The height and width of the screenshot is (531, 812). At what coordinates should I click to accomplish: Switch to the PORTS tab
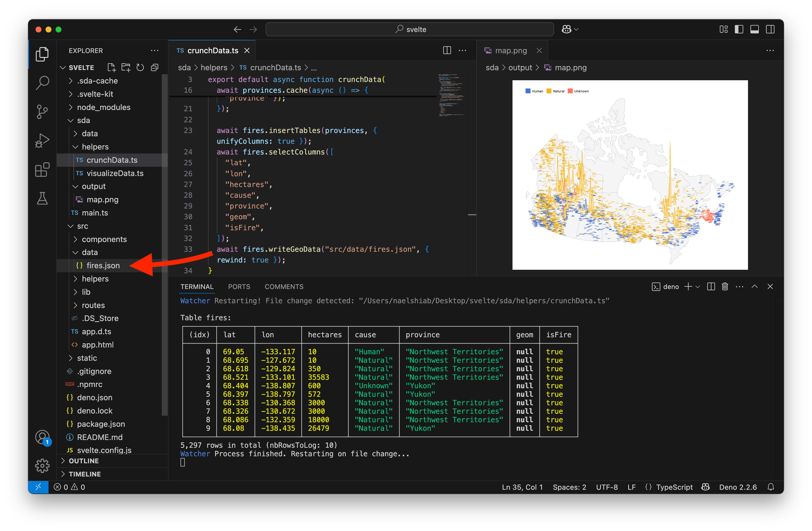coord(239,287)
